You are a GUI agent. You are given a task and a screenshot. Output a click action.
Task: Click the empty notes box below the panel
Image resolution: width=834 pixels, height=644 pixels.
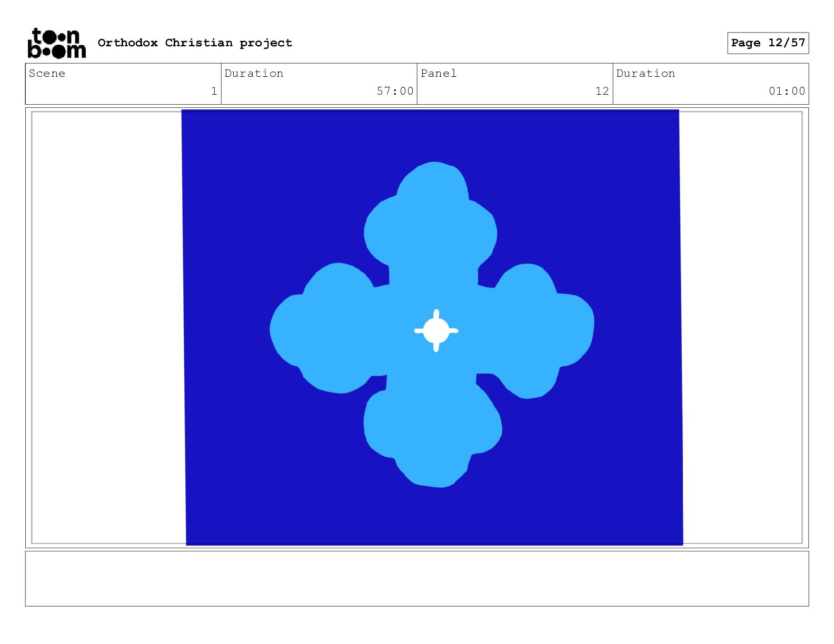point(417,579)
